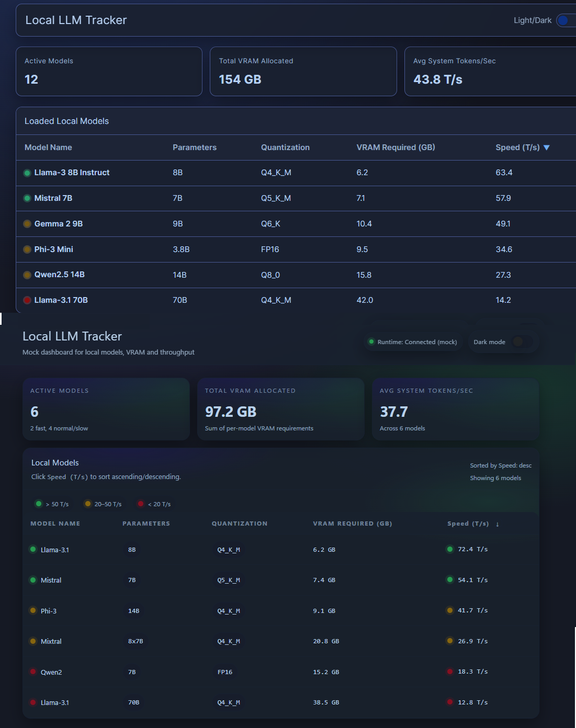Click the Model Name header in top table
This screenshot has width=576, height=728.
pyautogui.click(x=48, y=147)
